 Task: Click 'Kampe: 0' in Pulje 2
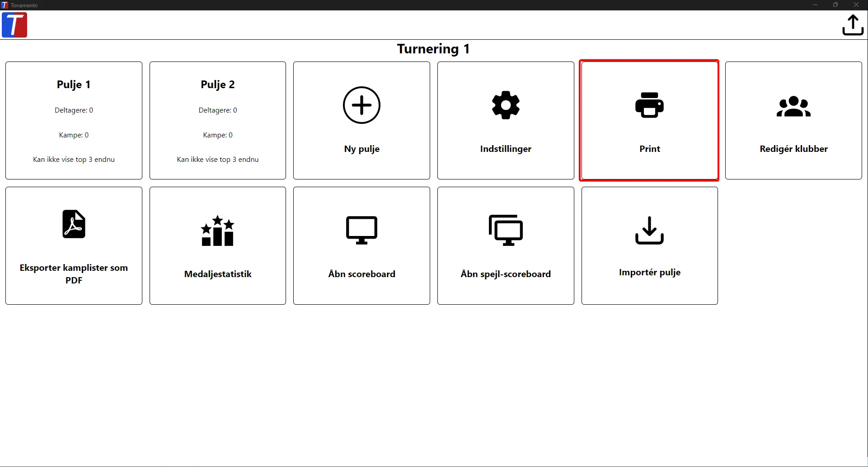(218, 135)
